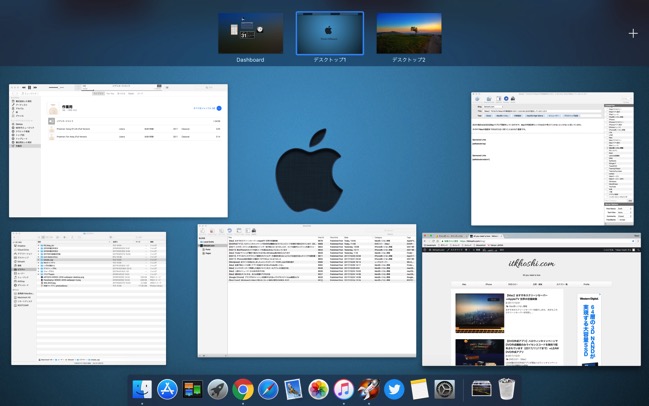This screenshot has width=649, height=406.
Task: Click the blue refresh icon in posts window
Action: coord(230,231)
